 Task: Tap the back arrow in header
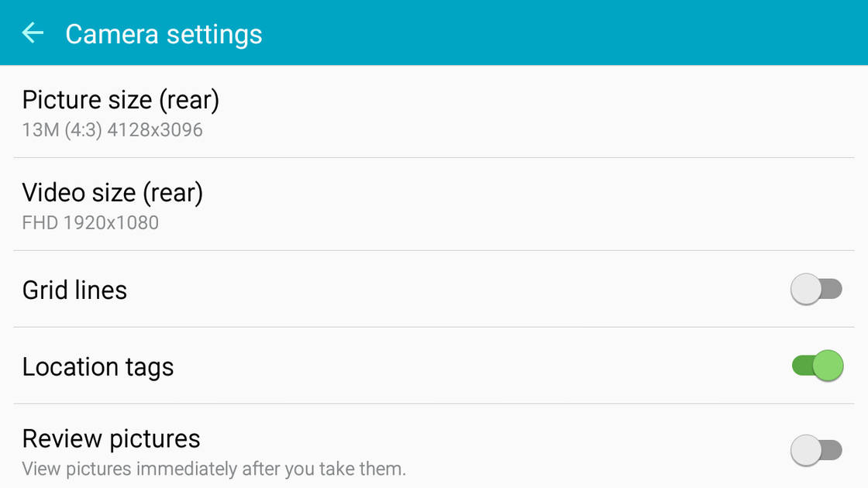pyautogui.click(x=33, y=33)
